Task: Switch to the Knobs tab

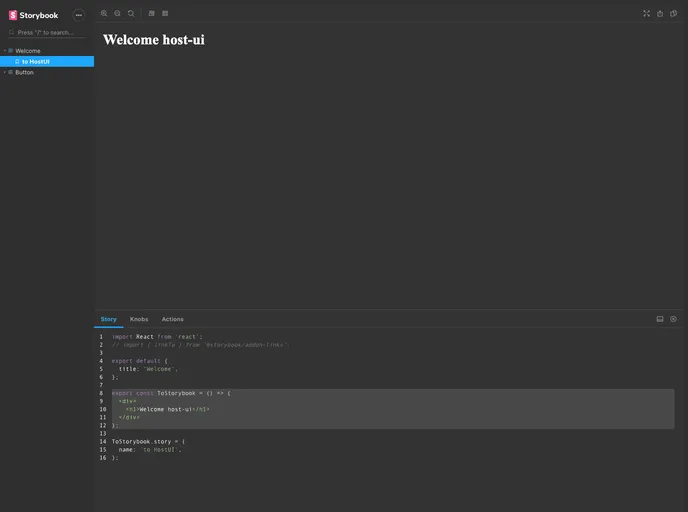Action: coord(139,319)
